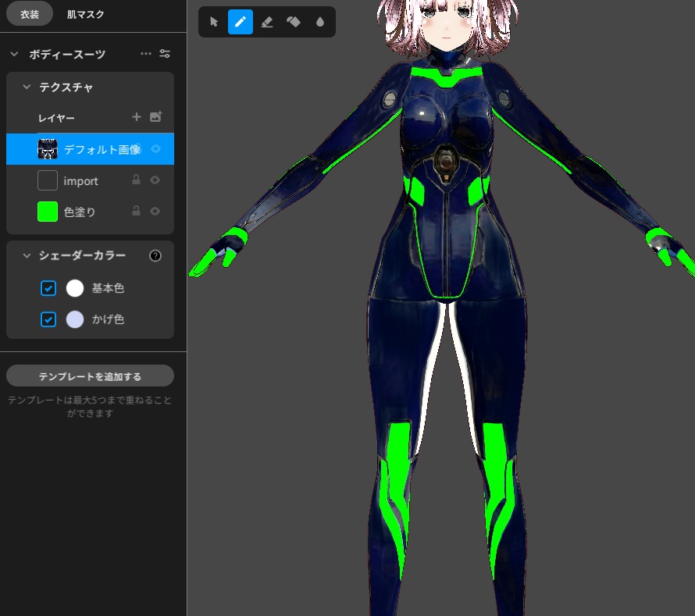Select the brush pen tool
This screenshot has height=616, width=695.
(241, 22)
